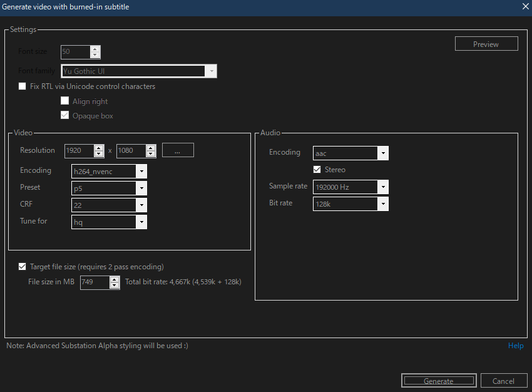
Task: Disable Stereo audio
Action: click(317, 169)
